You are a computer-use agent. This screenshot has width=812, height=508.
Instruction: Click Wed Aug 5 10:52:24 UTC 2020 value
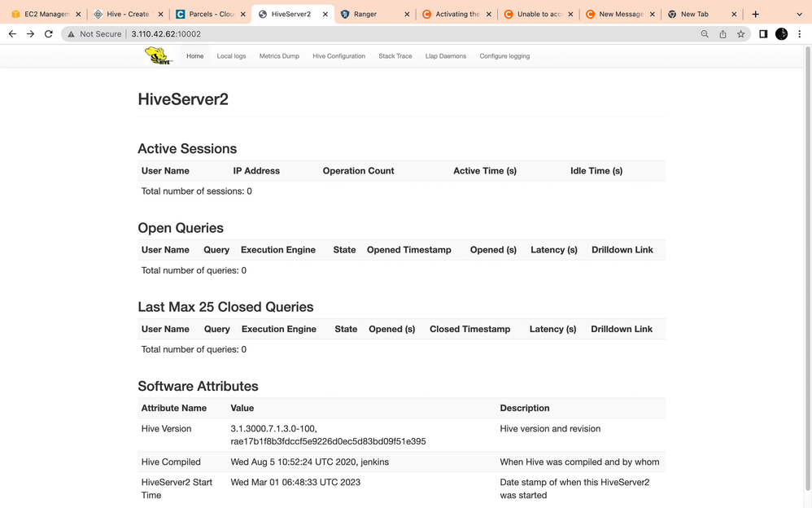(309, 462)
